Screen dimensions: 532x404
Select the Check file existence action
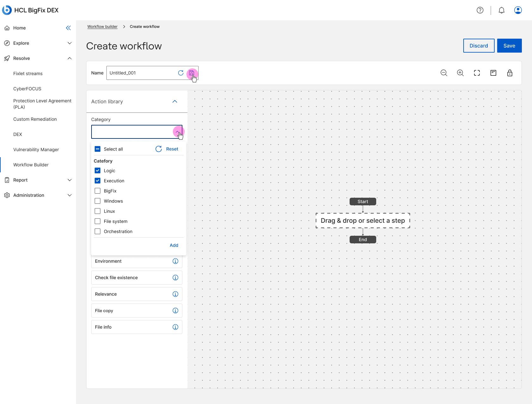click(137, 278)
